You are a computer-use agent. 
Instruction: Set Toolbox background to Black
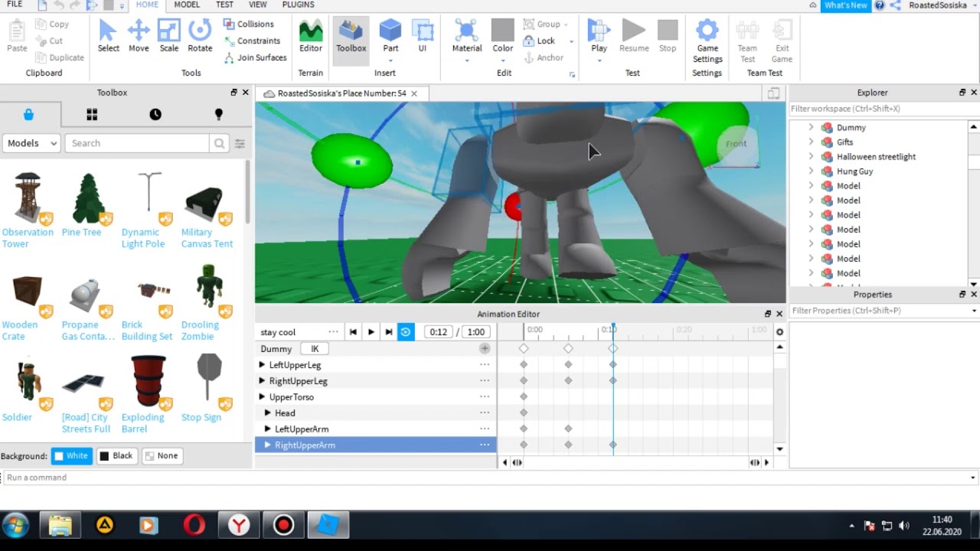(x=116, y=456)
